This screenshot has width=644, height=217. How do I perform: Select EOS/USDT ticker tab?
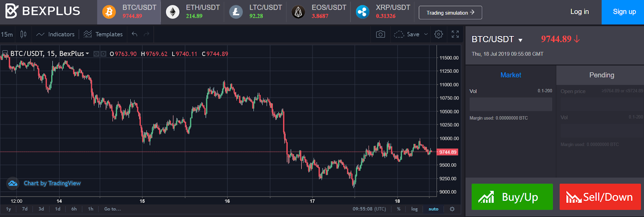[x=319, y=12]
